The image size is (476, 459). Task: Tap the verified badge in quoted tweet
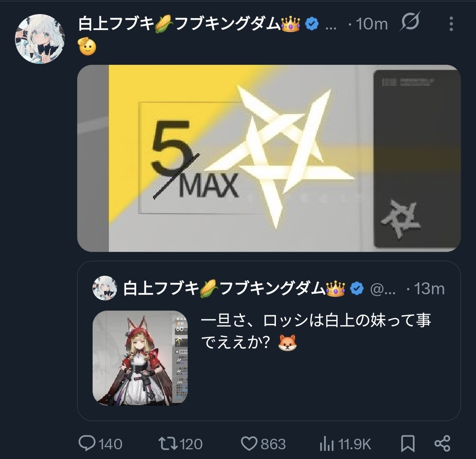(x=357, y=289)
